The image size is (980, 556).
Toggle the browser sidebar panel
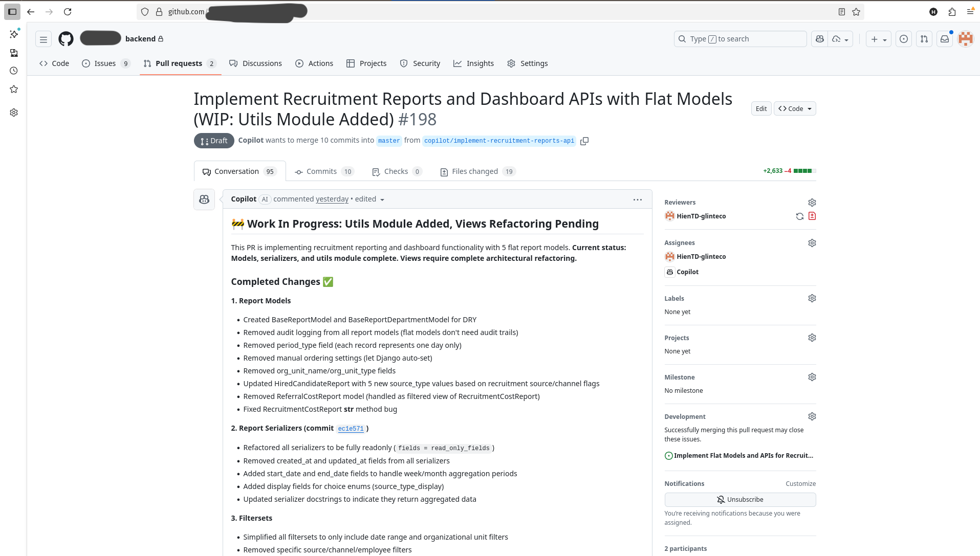[x=12, y=11]
